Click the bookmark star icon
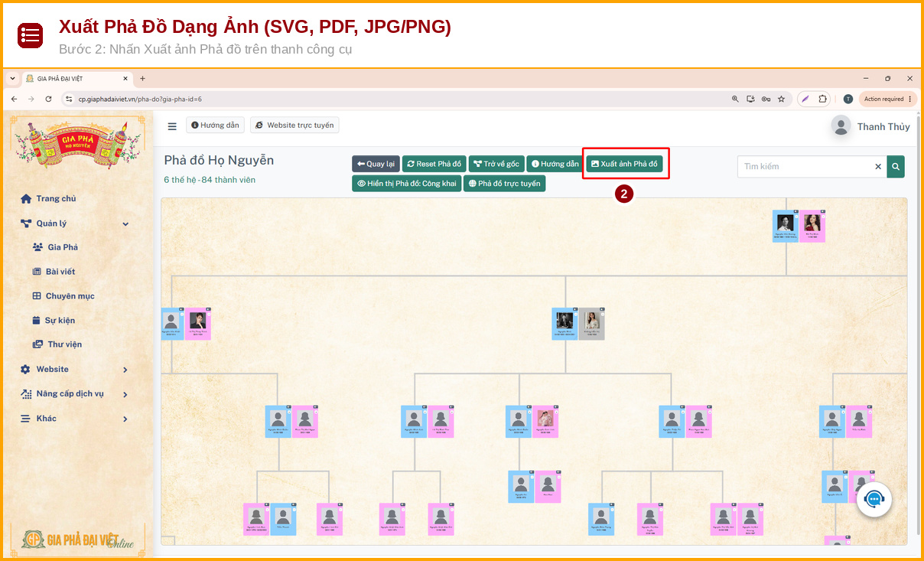Image resolution: width=924 pixels, height=561 pixels. (x=781, y=99)
